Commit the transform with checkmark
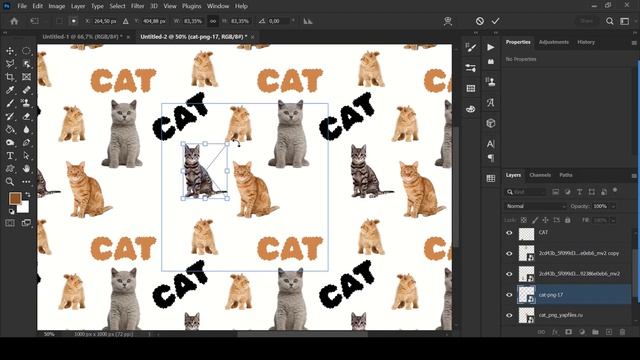The image size is (640, 360). tap(496, 21)
